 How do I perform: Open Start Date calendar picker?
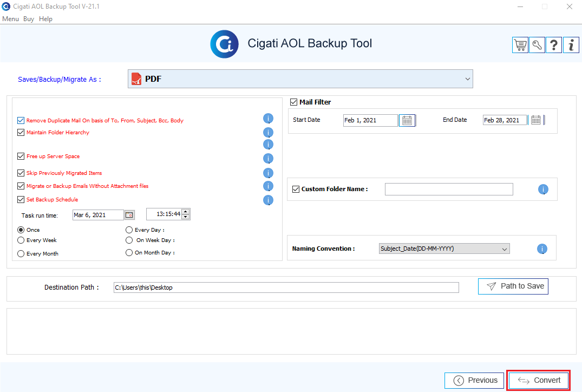pyautogui.click(x=407, y=120)
